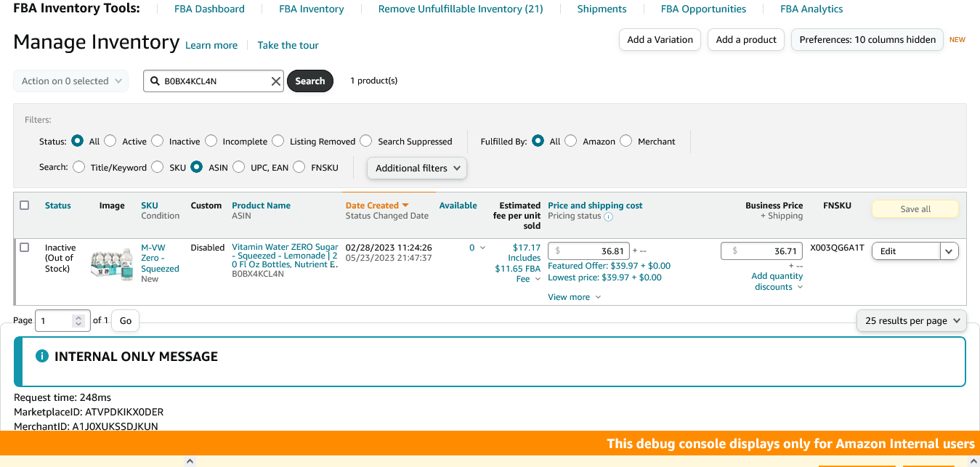This screenshot has height=467, width=980.
Task: Sort by the SKU column header
Action: click(x=149, y=206)
